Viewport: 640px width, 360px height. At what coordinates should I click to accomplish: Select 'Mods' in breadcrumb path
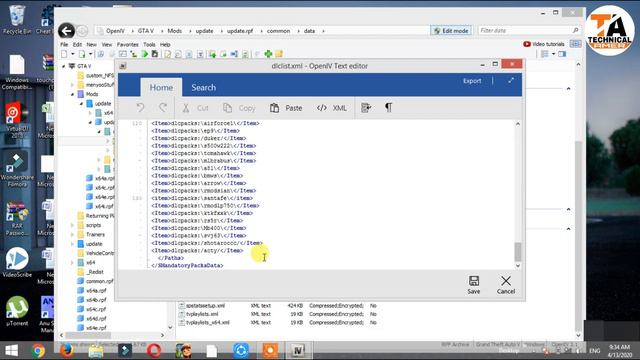point(174,31)
